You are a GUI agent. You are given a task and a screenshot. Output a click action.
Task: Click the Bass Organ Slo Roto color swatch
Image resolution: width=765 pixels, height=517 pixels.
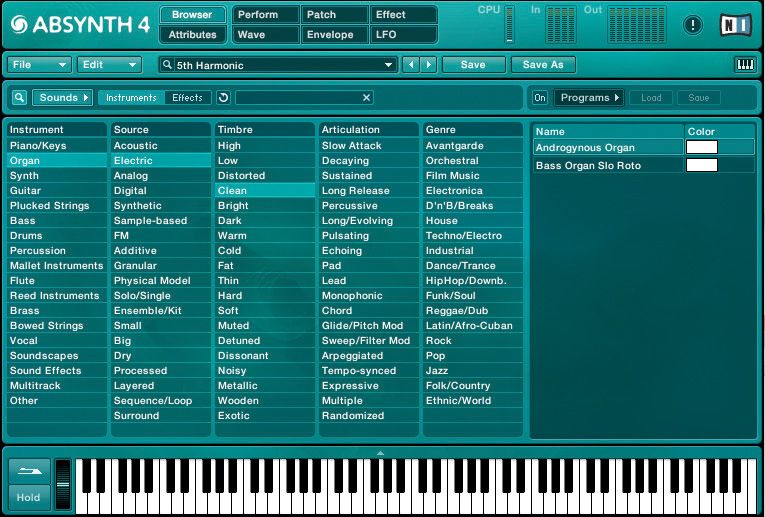pos(702,165)
